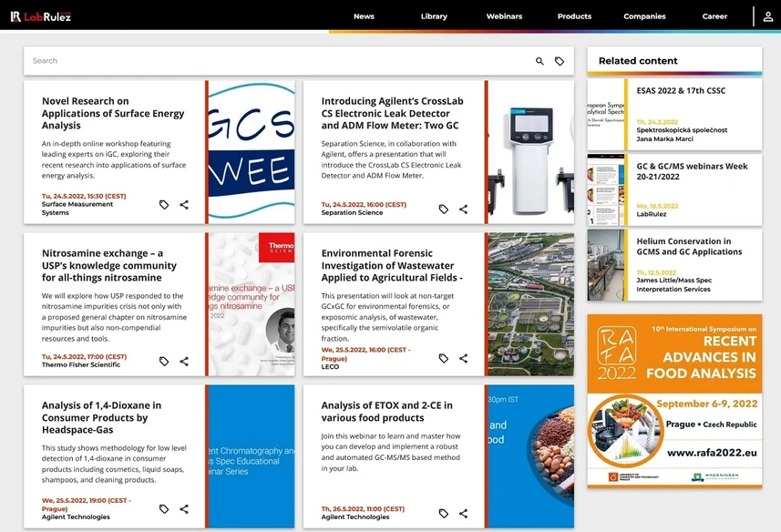781x532 pixels.
Task: Open the Career menu
Action: pos(714,16)
